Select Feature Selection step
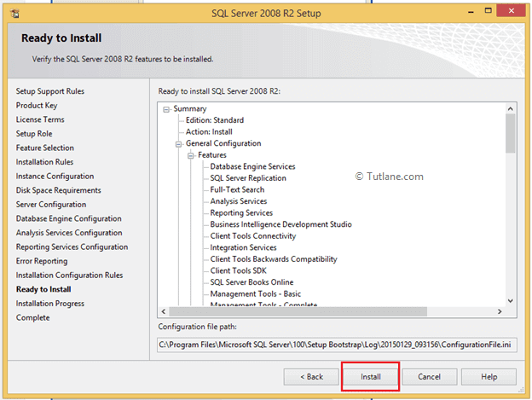Image resolution: width=532 pixels, height=400 pixels. point(45,148)
